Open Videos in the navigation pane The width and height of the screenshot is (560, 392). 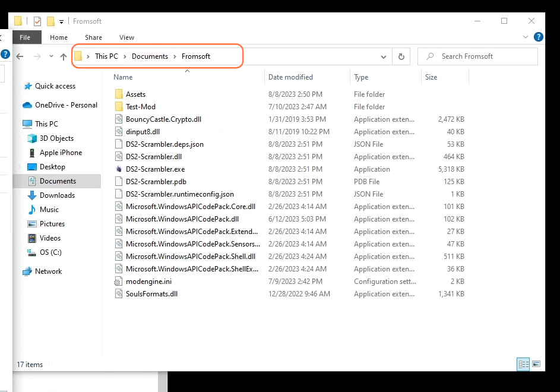50,238
